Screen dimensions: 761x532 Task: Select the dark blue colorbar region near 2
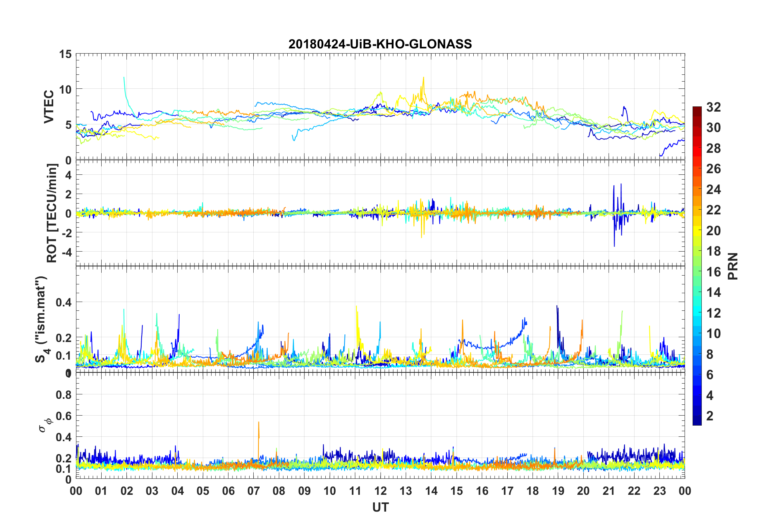(697, 416)
